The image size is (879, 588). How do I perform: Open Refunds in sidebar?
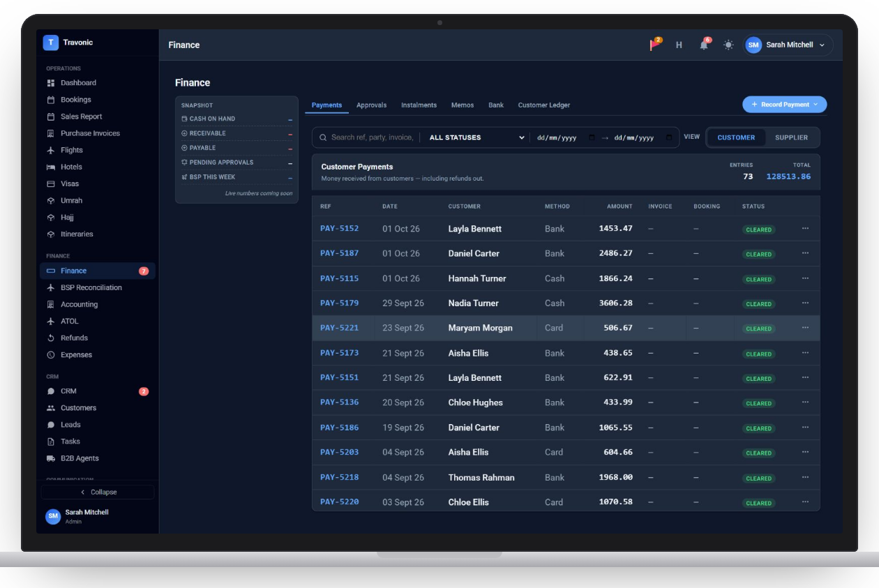point(97,338)
